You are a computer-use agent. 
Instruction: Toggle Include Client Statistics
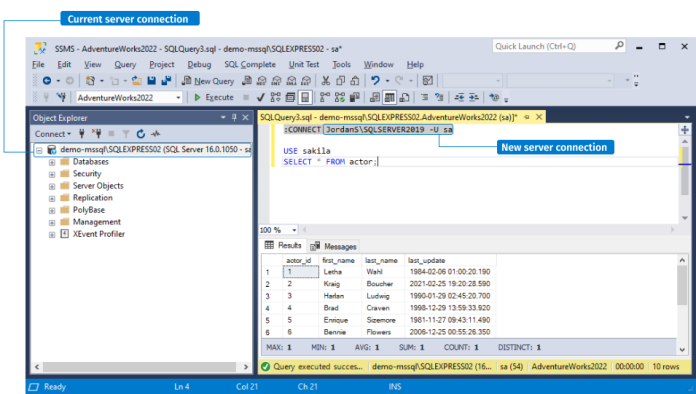[x=355, y=97]
